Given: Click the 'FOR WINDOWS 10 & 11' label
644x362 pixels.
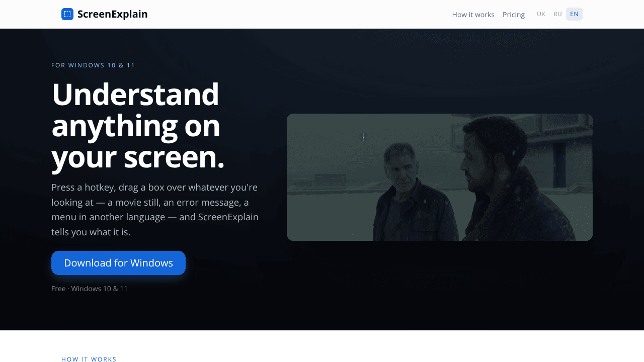Looking at the screenshot, I should pos(93,65).
